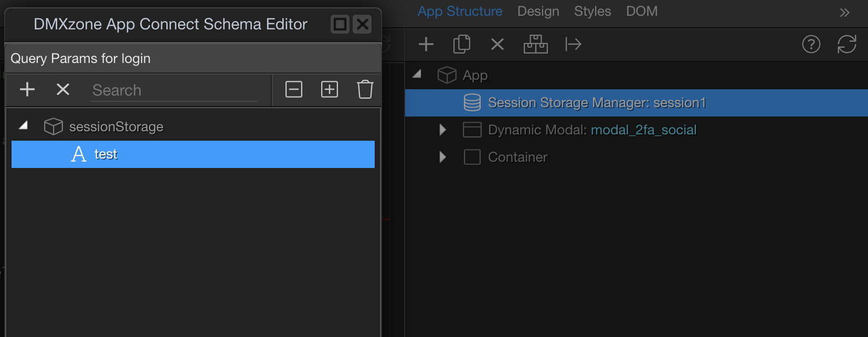The height and width of the screenshot is (337, 868).
Task: Expand all schema nodes with plus-box icon
Action: click(x=330, y=90)
